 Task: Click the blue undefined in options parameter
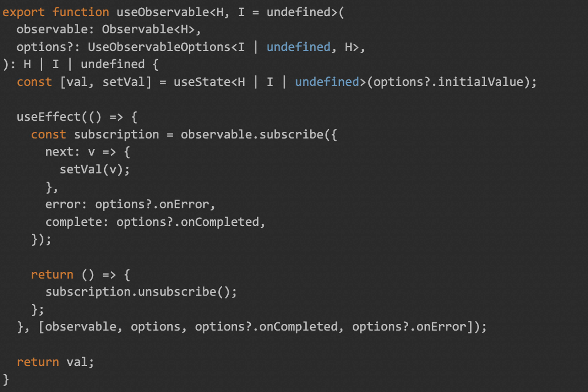(x=298, y=47)
